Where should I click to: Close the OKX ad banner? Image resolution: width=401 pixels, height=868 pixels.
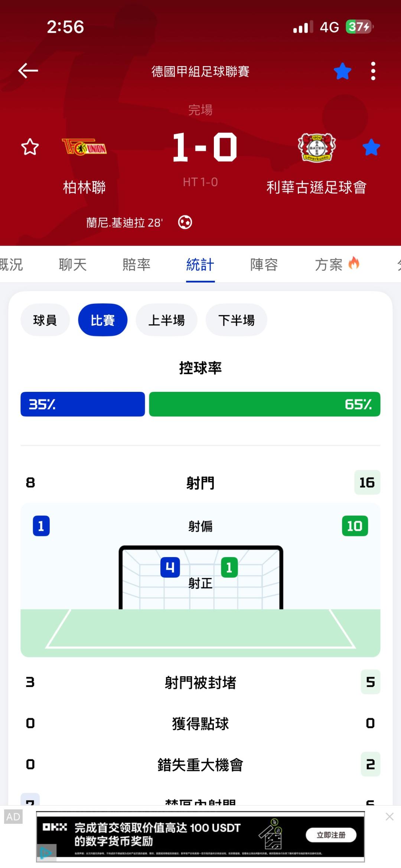tap(389, 816)
